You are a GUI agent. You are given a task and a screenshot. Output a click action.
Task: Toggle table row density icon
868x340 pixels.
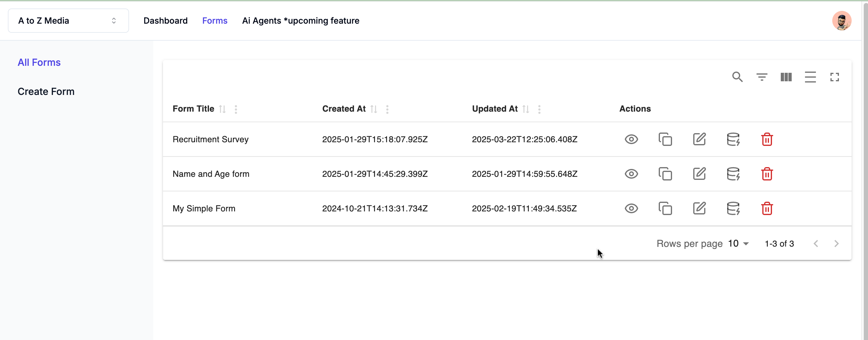(x=810, y=77)
